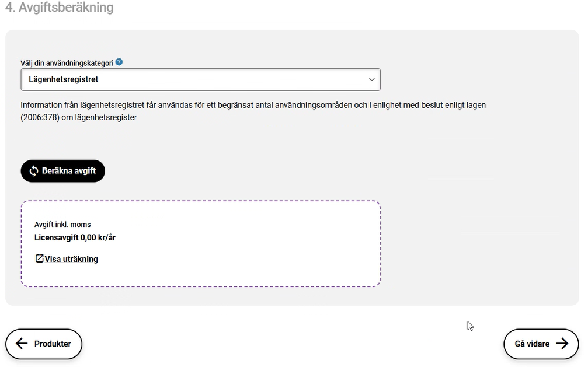Viewport: 588px width, 367px height.
Task: Click the left arrow icon in Produkter
Action: point(22,344)
